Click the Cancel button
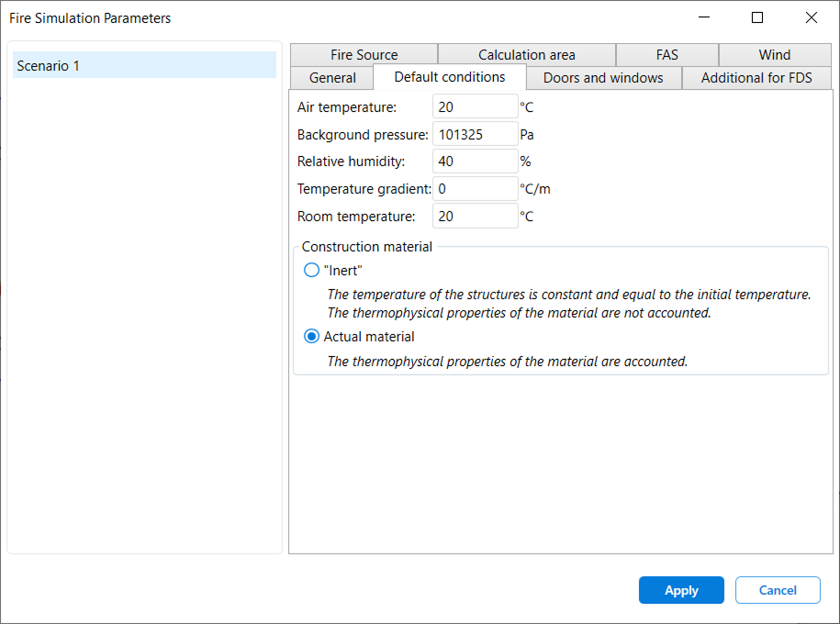The image size is (840, 624). pos(778,590)
